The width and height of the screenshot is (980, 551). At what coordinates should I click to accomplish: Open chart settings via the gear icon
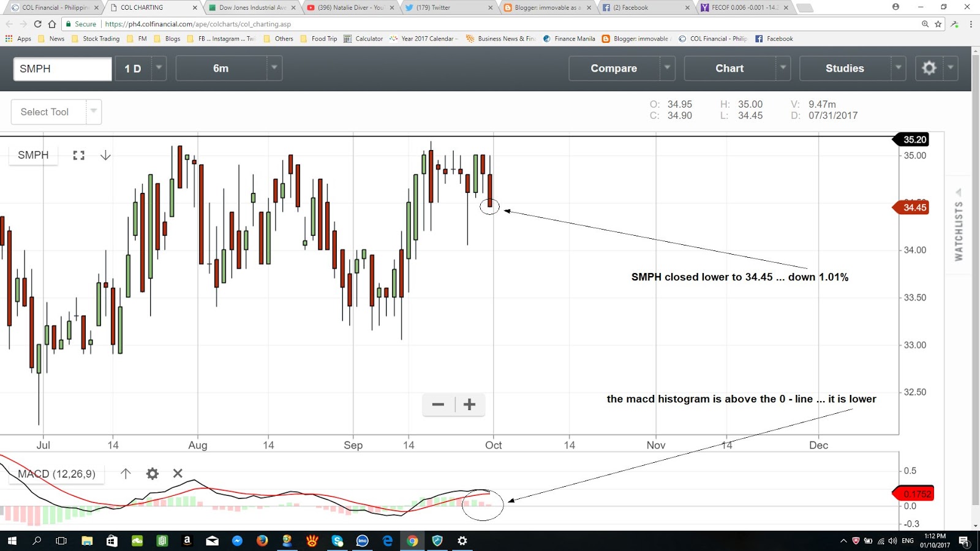pos(929,68)
